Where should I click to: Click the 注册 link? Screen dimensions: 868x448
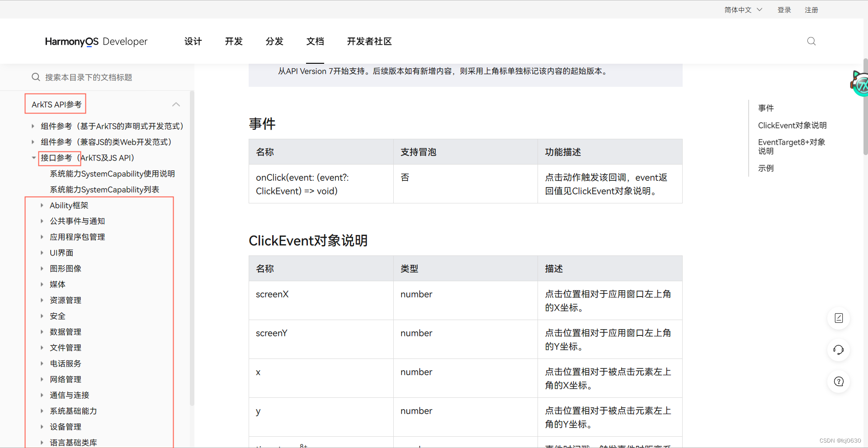811,10
